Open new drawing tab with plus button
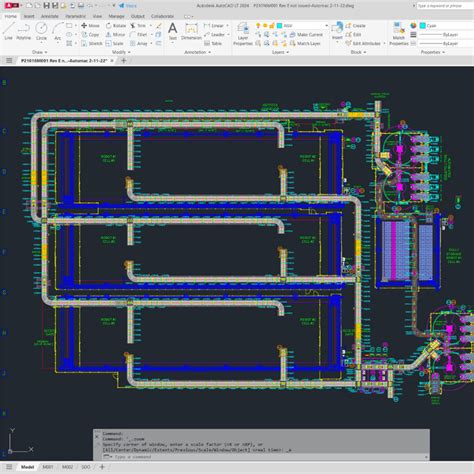The height and width of the screenshot is (474, 474). pos(124,61)
